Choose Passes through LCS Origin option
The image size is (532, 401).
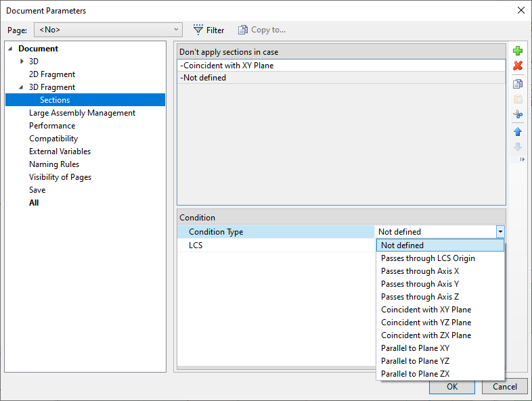(x=428, y=258)
